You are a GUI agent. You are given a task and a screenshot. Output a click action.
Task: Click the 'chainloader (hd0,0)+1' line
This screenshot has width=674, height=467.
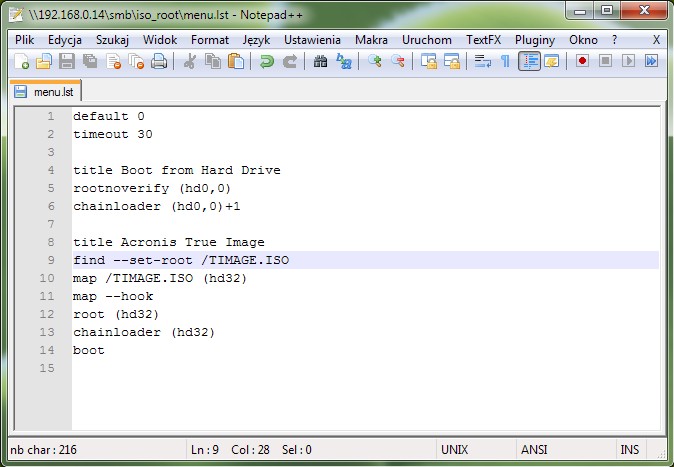click(x=156, y=206)
